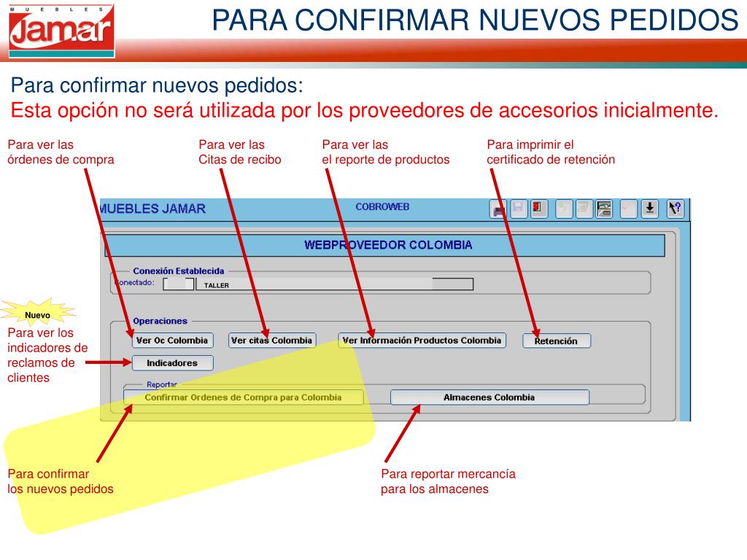Click the small Conectado code field

178,284
